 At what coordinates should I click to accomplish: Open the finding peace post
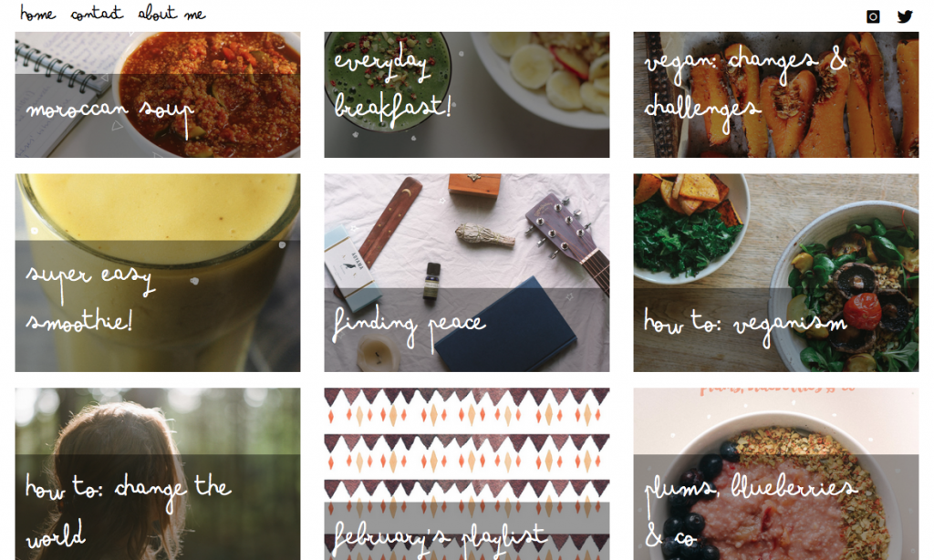point(467,273)
